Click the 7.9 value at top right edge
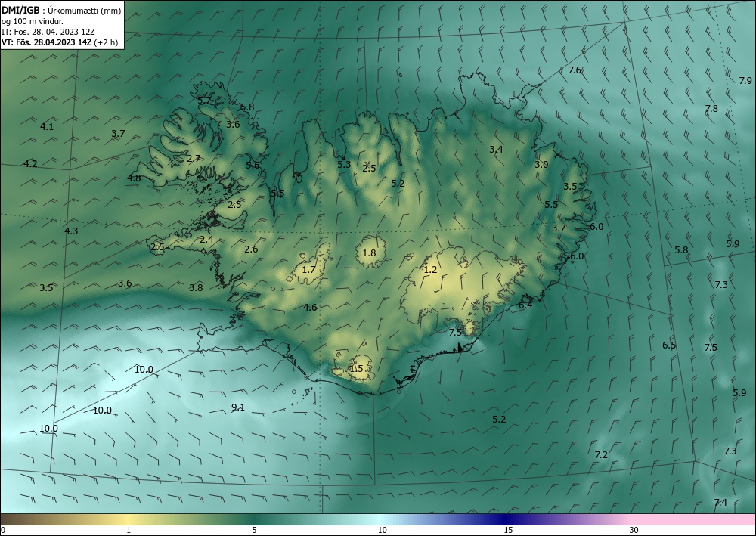The height and width of the screenshot is (536, 756). [x=745, y=80]
